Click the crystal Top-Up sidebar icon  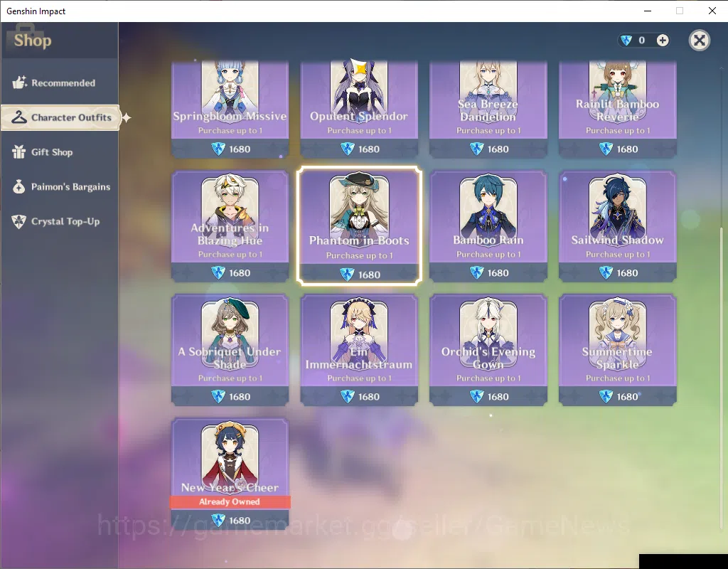[18, 222]
